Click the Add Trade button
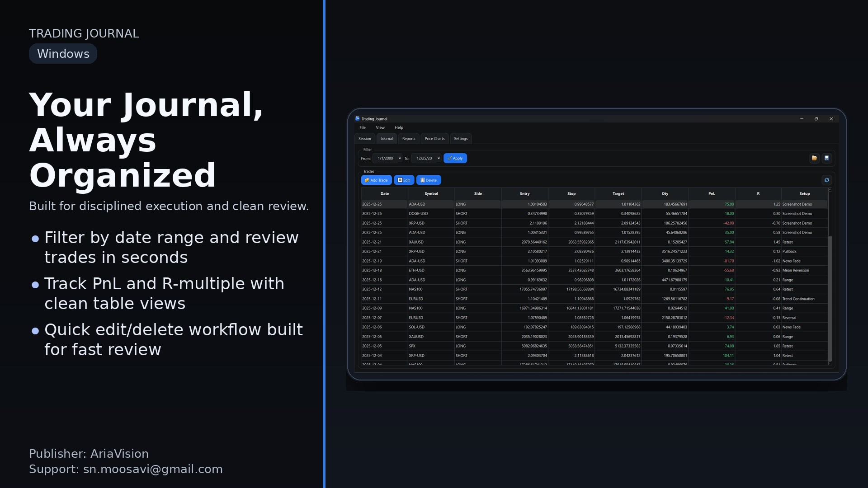This screenshot has height=488, width=868. [x=377, y=180]
